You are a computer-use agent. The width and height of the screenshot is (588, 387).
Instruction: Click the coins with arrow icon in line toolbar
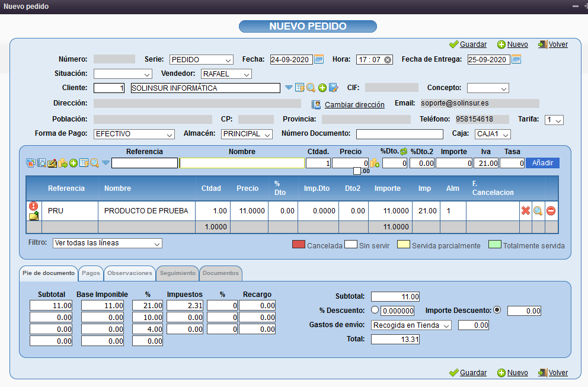(x=63, y=163)
